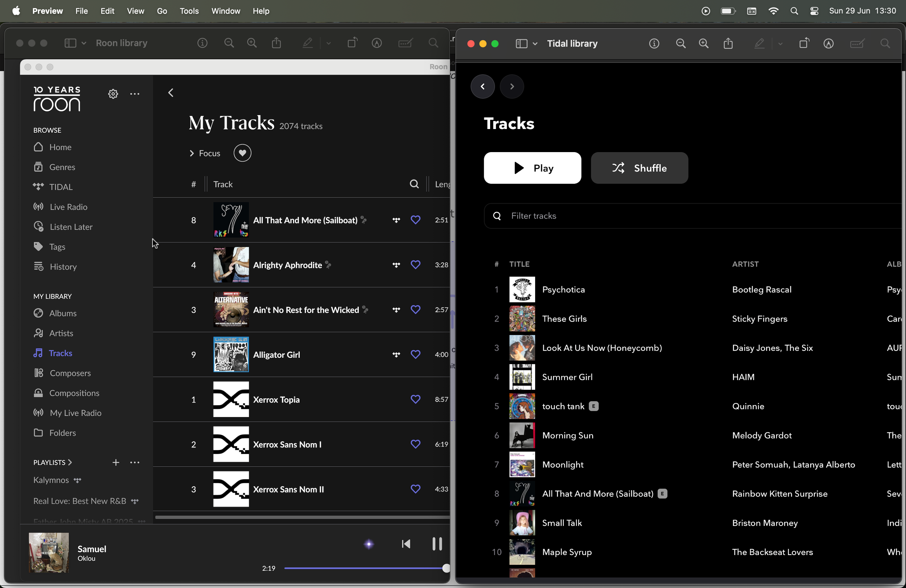Navigate back in Tidal app

pyautogui.click(x=482, y=86)
